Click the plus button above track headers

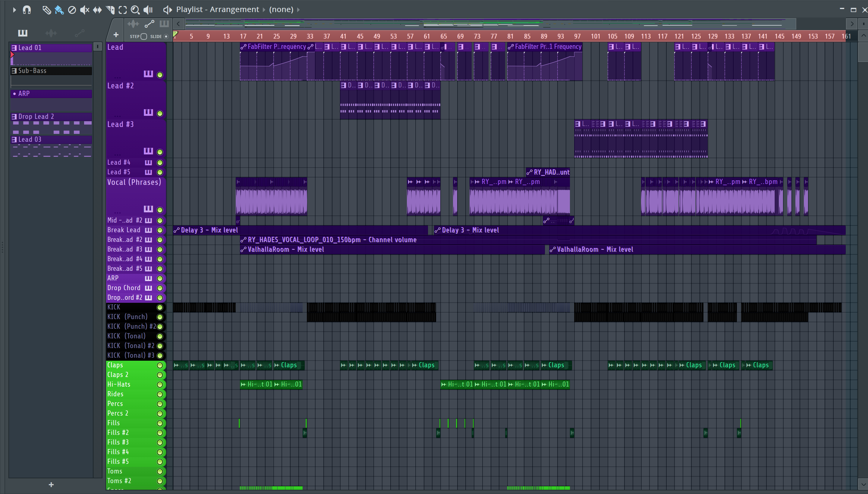click(116, 35)
